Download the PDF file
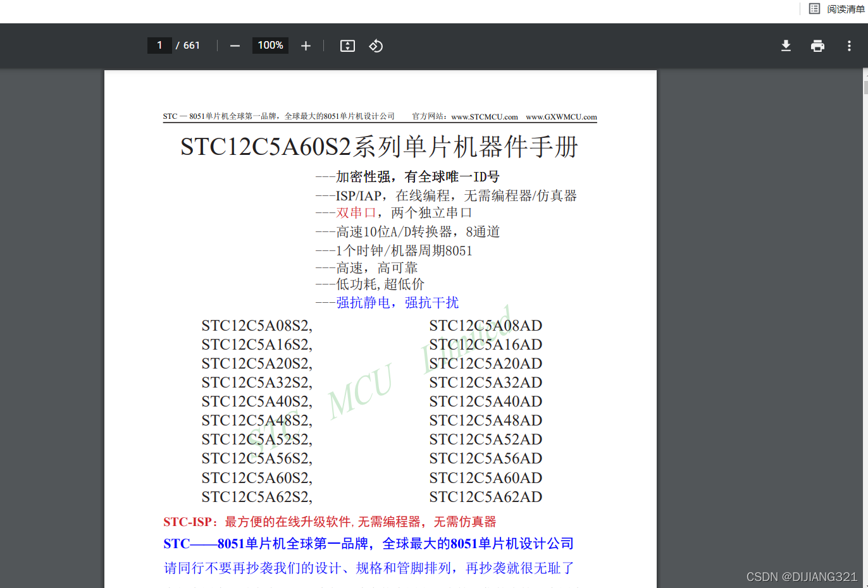 click(x=786, y=46)
